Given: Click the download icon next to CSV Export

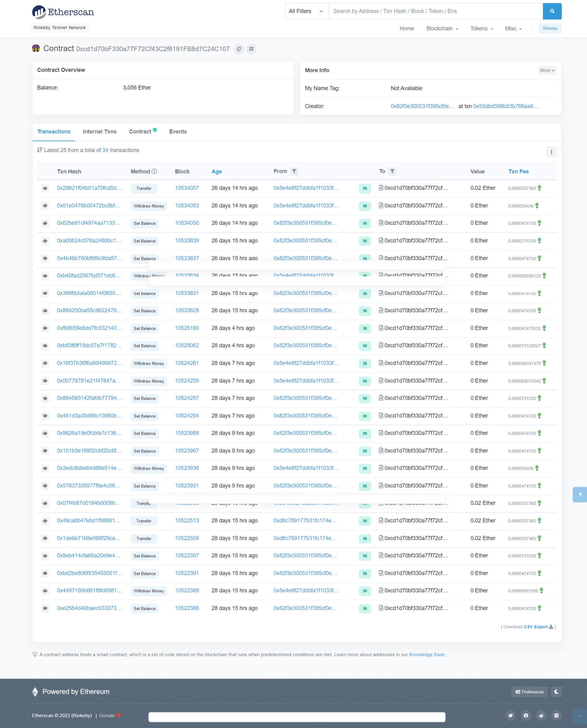Looking at the screenshot, I should 551,626.
